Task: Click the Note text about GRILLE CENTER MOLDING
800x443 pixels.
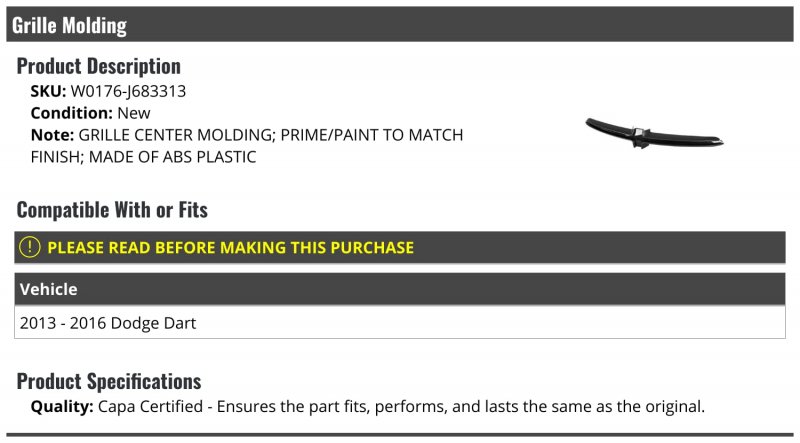Action: point(246,146)
